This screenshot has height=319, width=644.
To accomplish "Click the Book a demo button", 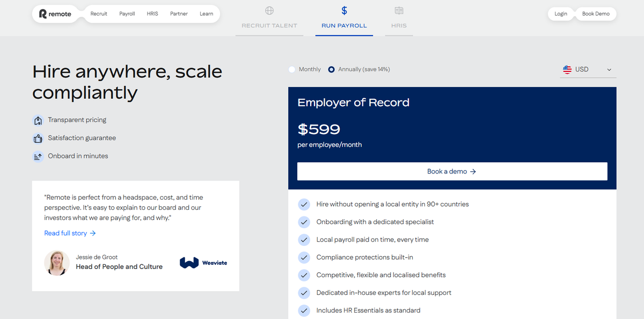I will coord(452,171).
